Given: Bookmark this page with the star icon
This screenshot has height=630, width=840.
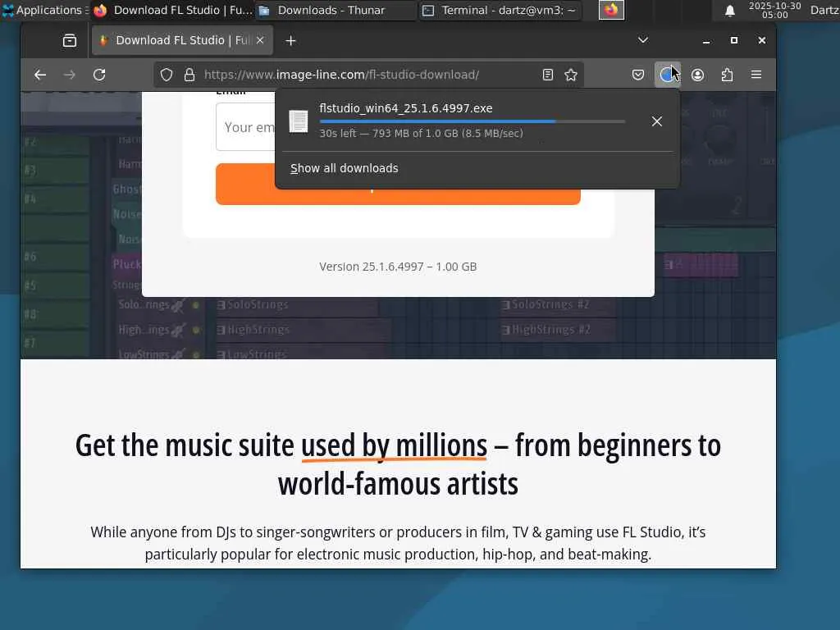Looking at the screenshot, I should [x=571, y=75].
